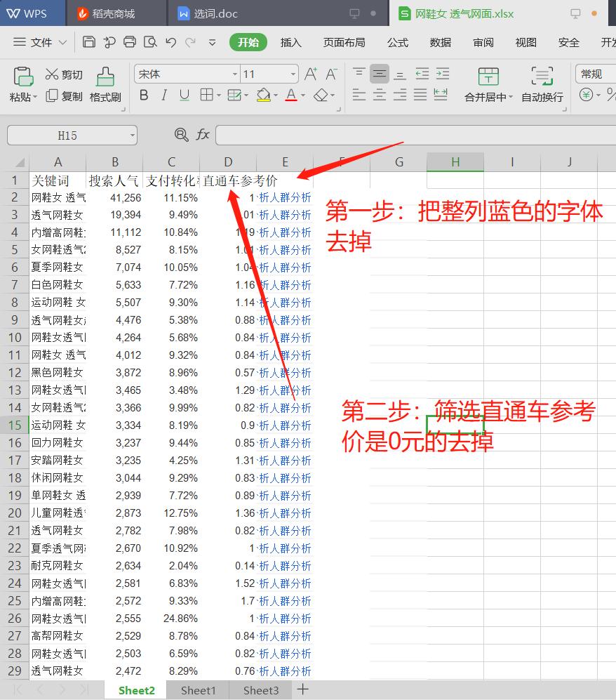Open the number format dropdown 常规
This screenshot has width=616, height=700.
(596, 74)
